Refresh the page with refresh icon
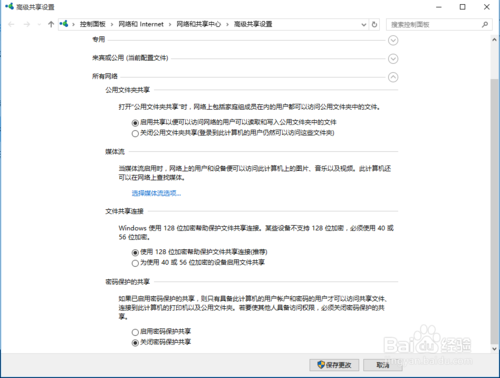 (x=374, y=24)
